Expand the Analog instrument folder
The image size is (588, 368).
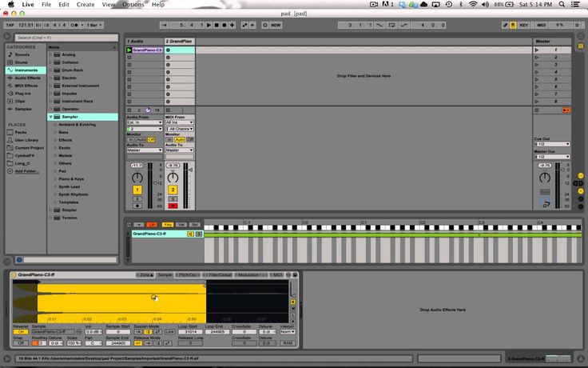50,54
